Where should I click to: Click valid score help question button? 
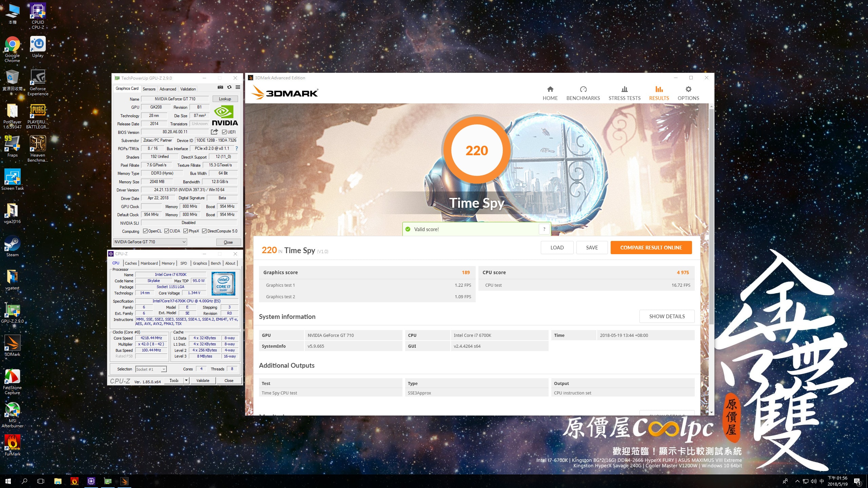(x=544, y=229)
